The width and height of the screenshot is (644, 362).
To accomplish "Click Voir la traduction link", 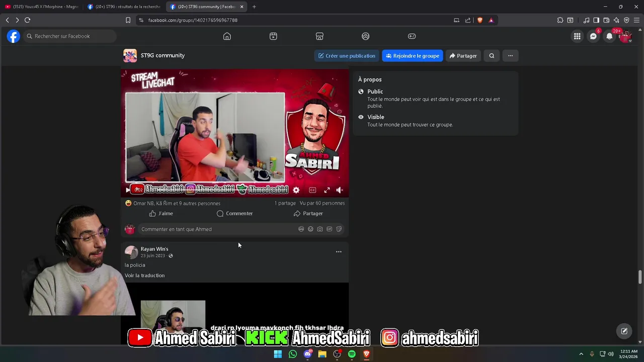I will point(144,276).
